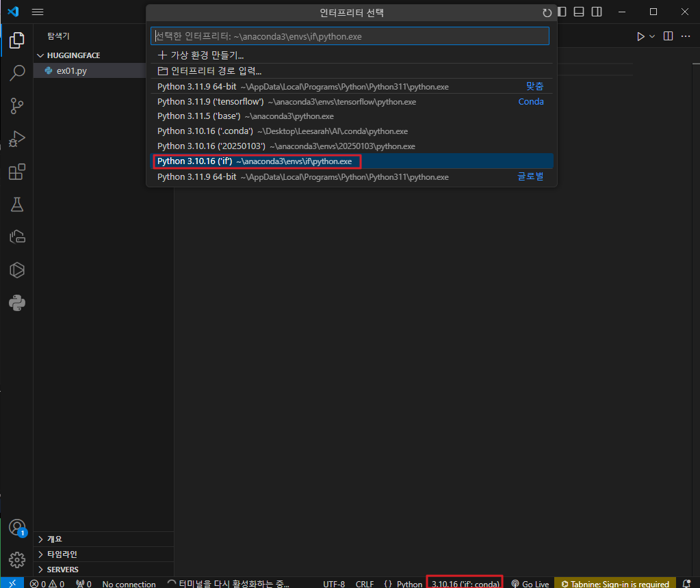Click No connection in status bar

tap(129, 583)
